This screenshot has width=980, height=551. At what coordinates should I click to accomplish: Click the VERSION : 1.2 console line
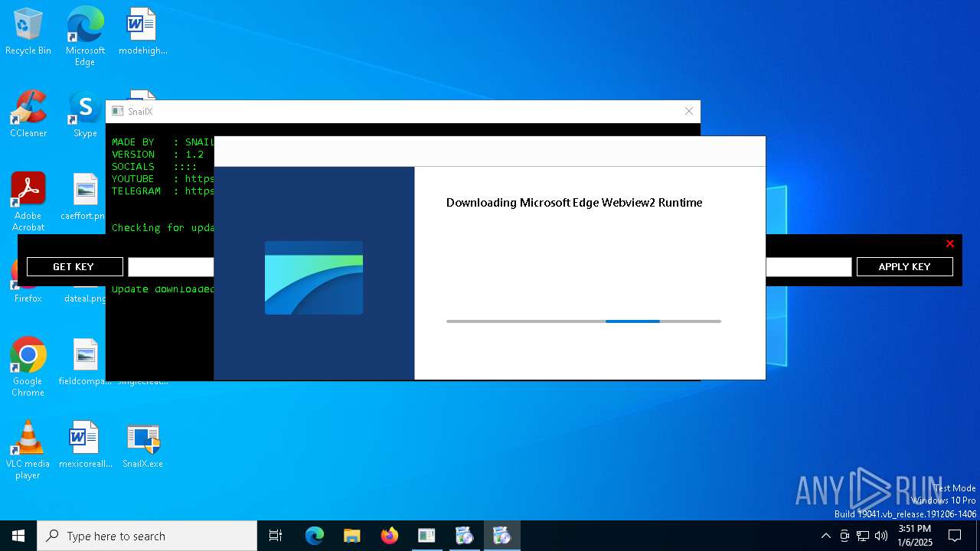pos(158,155)
